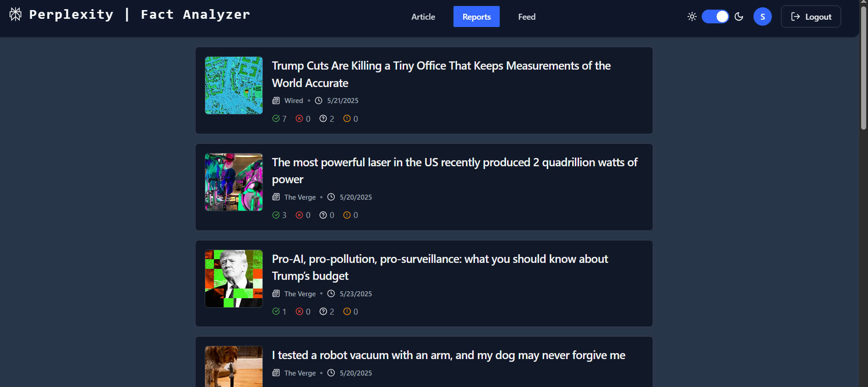Screen dimensions: 868x387
Task: Click question-mark unverified icon on budget report
Action: click(323, 311)
